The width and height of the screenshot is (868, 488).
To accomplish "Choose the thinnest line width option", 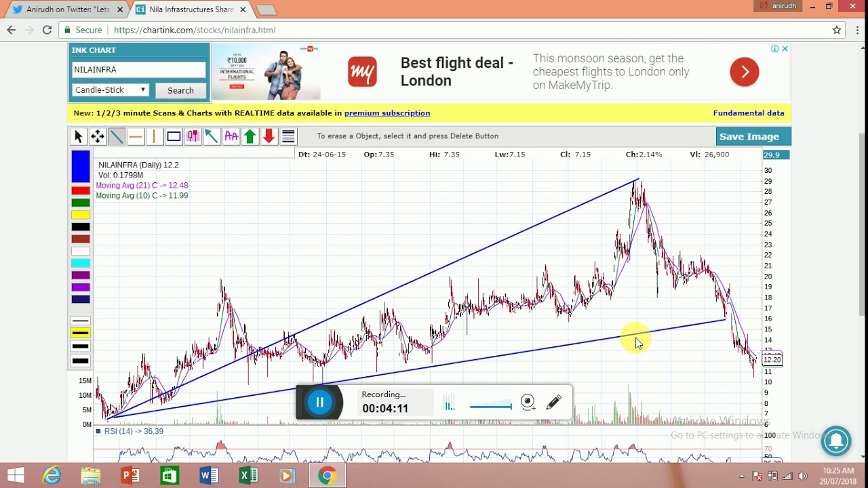I will (x=81, y=321).
